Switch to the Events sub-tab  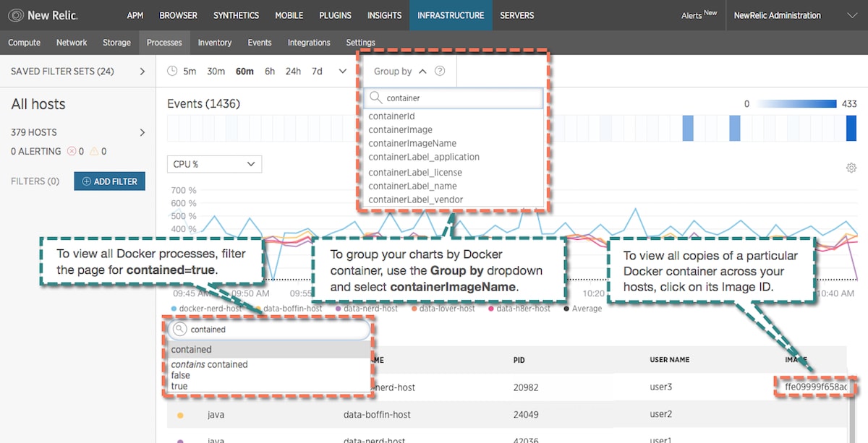click(x=260, y=43)
